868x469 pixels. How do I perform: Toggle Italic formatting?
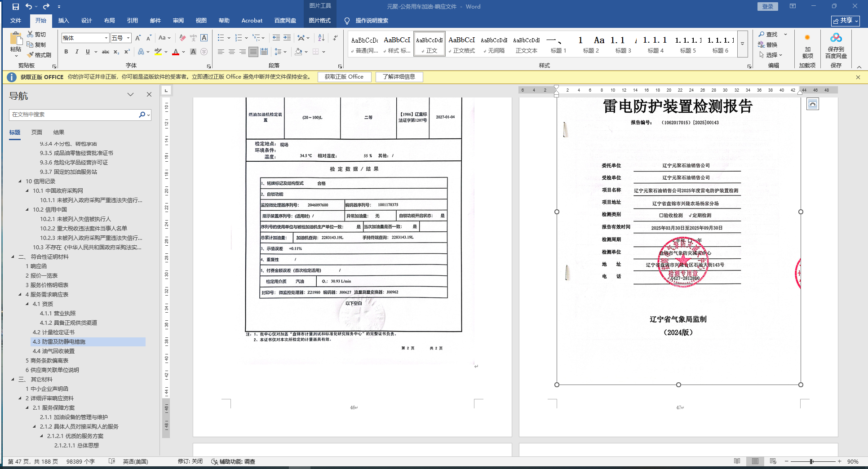(77, 52)
